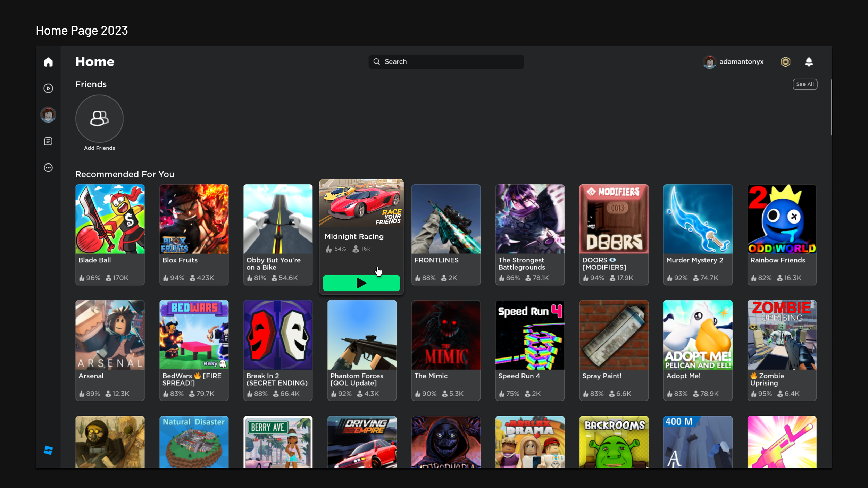Click the vertical scrollbar on the right
This screenshot has height=488, width=868.
click(831, 108)
